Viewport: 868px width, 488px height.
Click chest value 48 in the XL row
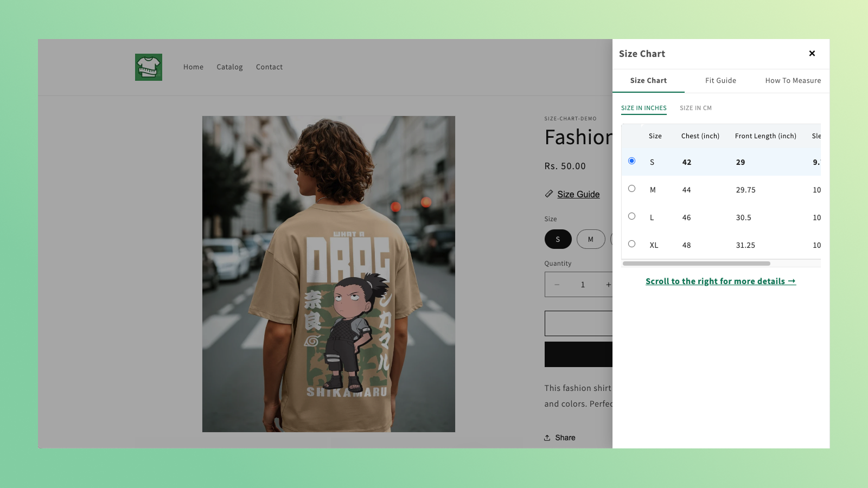click(686, 245)
